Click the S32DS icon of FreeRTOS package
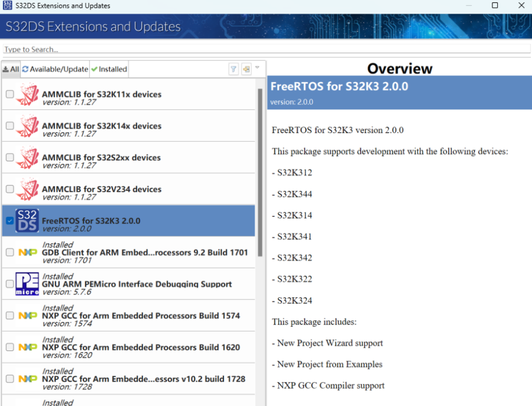 click(x=27, y=220)
